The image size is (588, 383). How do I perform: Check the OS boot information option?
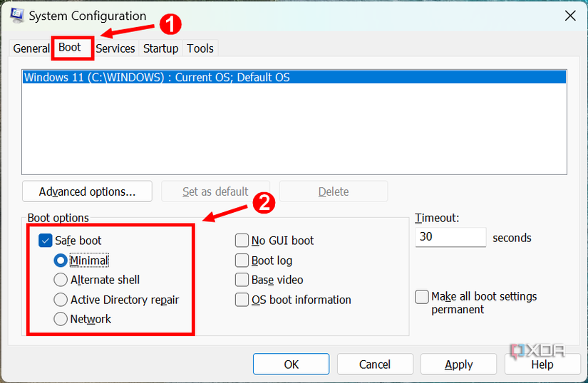(x=242, y=300)
